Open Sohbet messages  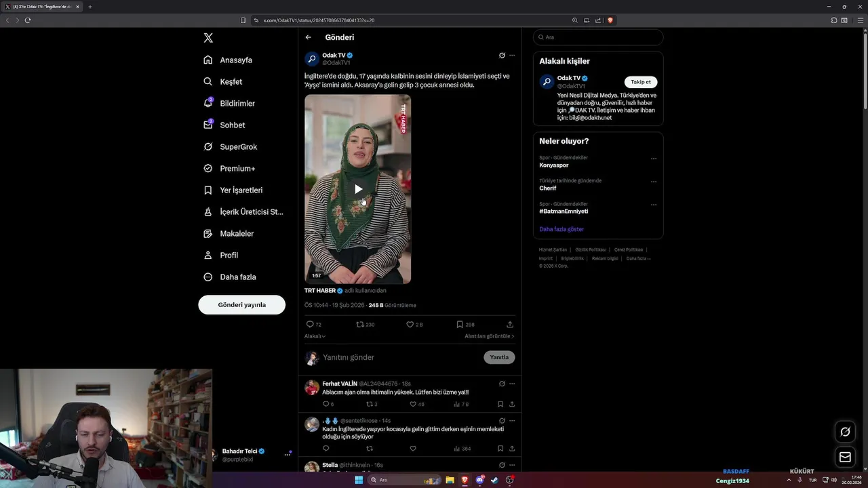(224, 125)
